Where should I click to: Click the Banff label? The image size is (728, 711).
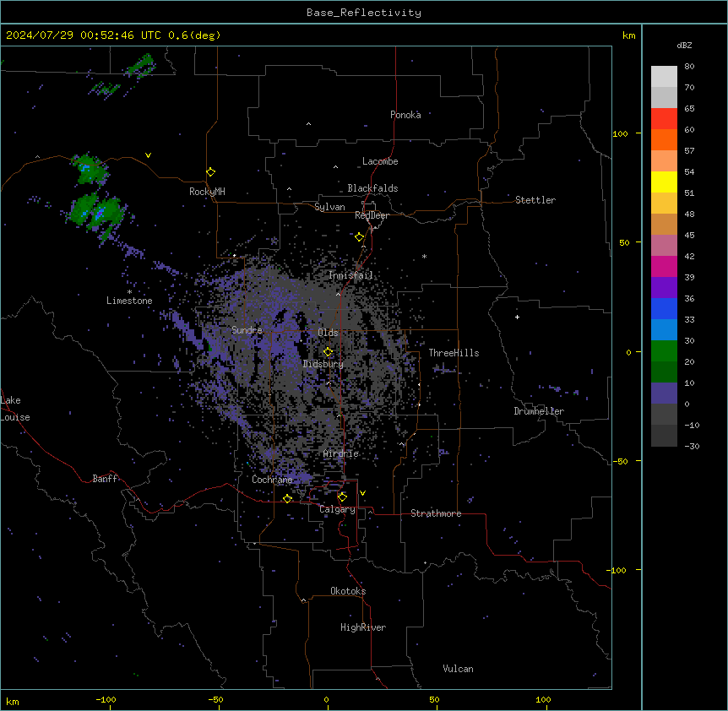[x=105, y=479]
